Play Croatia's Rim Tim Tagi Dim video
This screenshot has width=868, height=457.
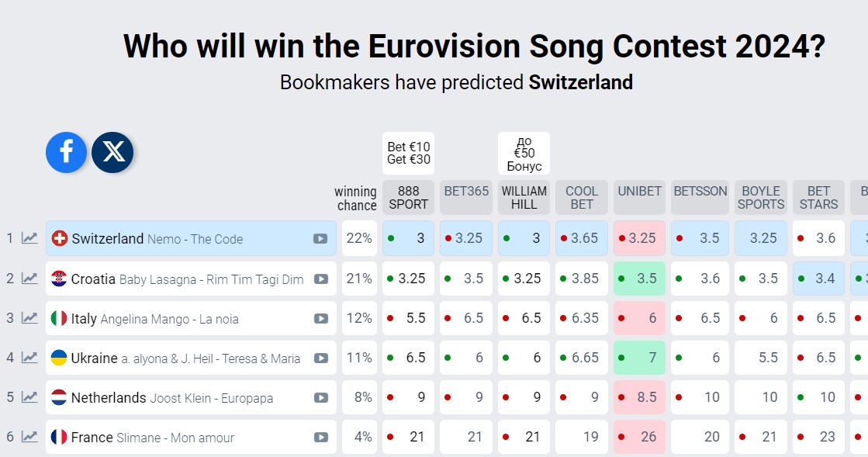(x=320, y=279)
